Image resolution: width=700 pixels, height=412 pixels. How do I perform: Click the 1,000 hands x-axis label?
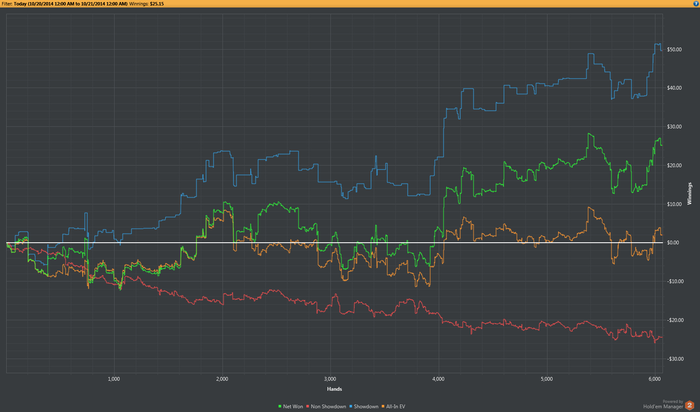114,379
